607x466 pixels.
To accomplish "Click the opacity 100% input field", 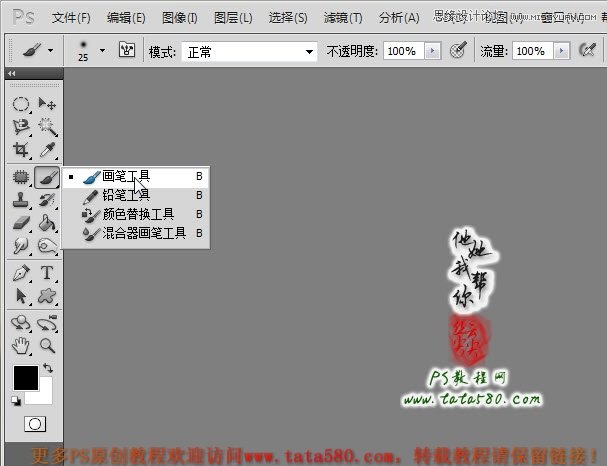I will pos(404,51).
